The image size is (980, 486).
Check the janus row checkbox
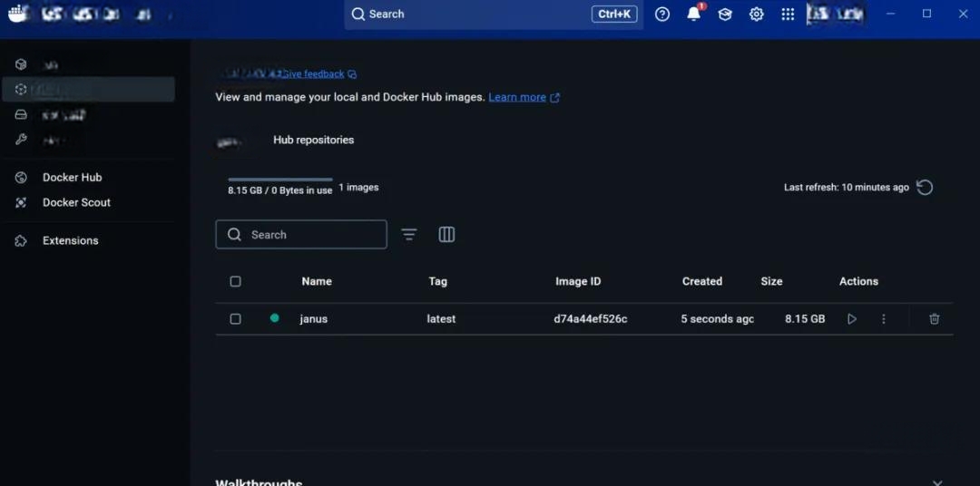tap(235, 319)
